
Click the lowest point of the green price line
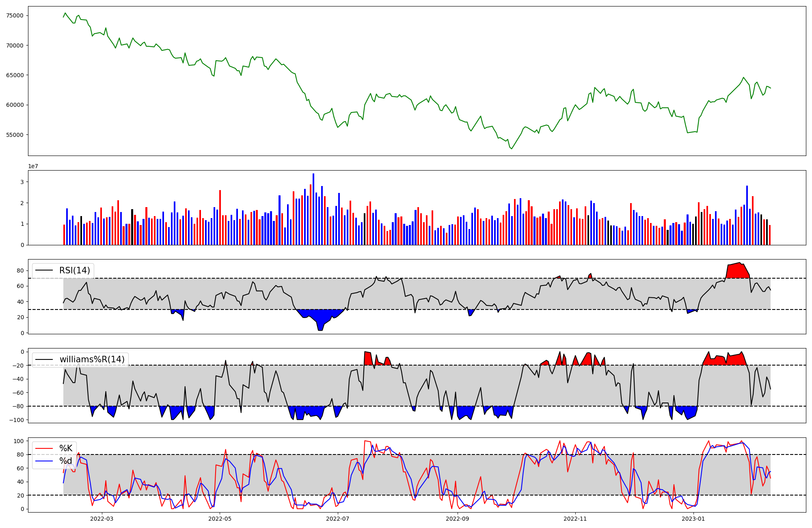(x=512, y=149)
